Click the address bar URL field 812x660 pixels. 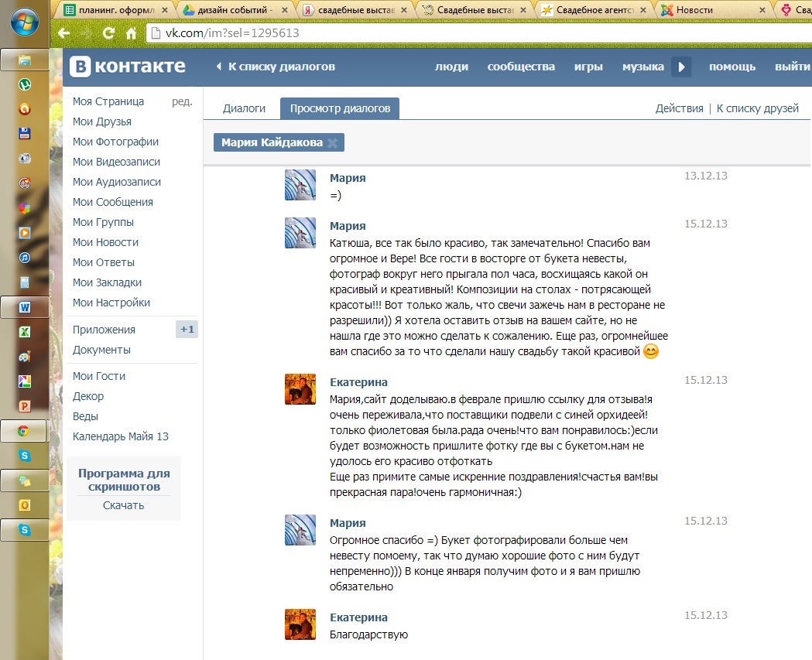[x=479, y=33]
